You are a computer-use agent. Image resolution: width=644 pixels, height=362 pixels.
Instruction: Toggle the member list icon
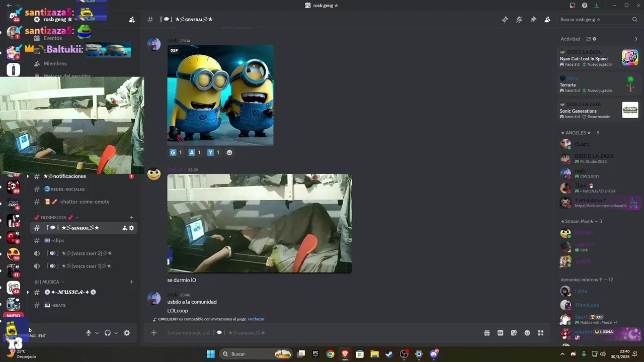pos(547,20)
